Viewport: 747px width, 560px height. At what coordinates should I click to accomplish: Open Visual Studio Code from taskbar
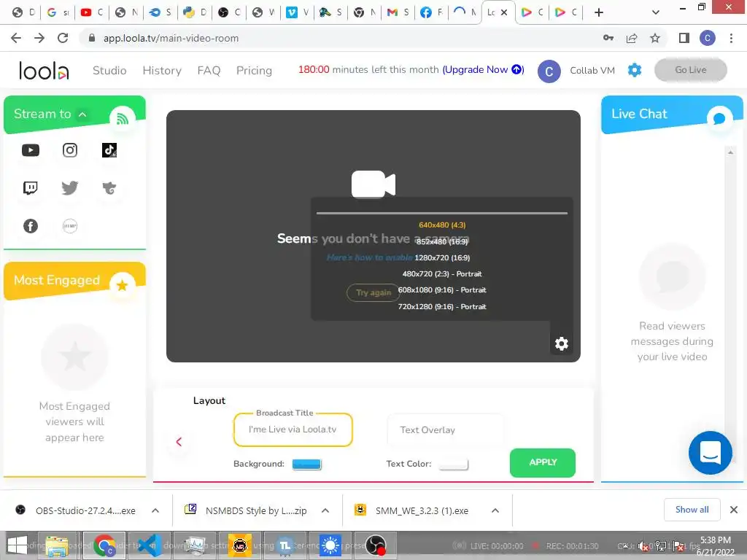tap(150, 545)
